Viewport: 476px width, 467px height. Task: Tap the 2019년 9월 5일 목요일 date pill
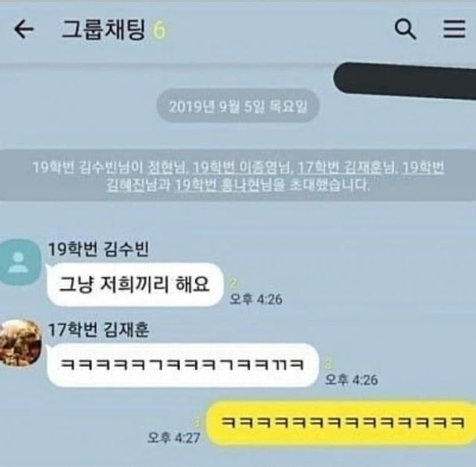coord(238,106)
